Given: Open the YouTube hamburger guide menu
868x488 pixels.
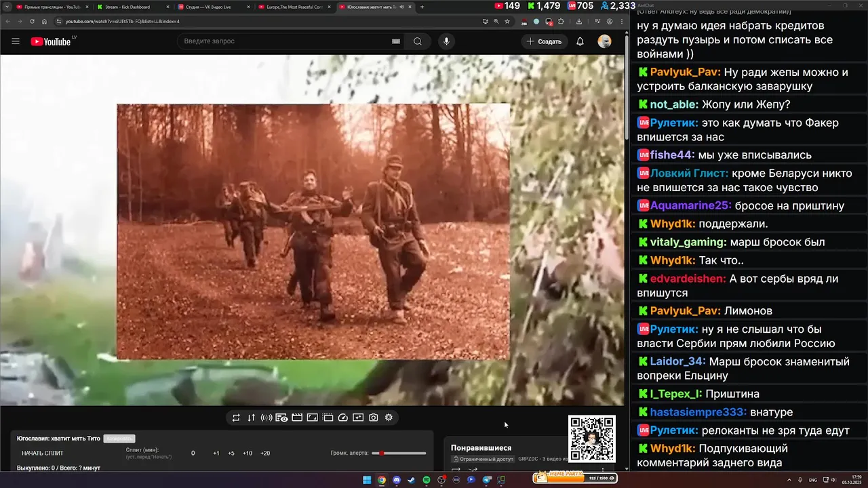Looking at the screenshot, I should (16, 41).
